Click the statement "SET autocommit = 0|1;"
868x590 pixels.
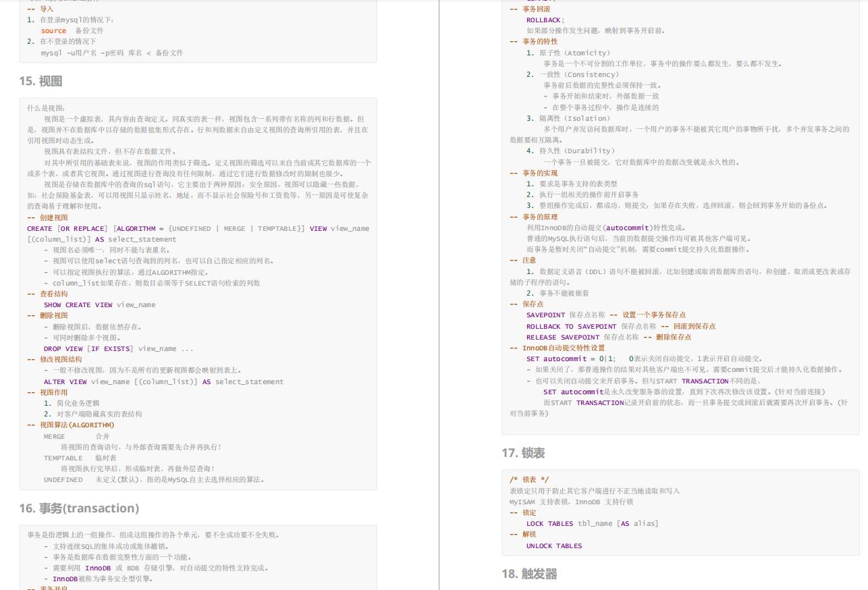[x=570, y=358]
